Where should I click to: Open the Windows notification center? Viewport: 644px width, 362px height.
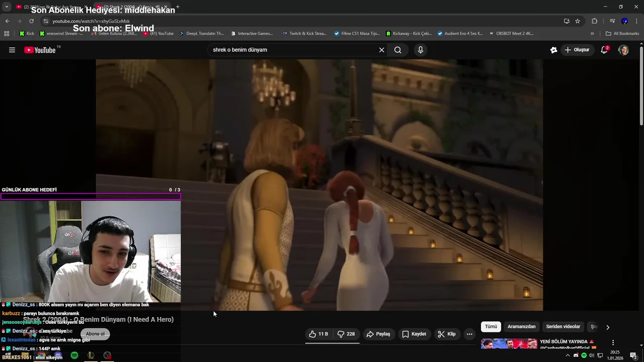coord(633,355)
